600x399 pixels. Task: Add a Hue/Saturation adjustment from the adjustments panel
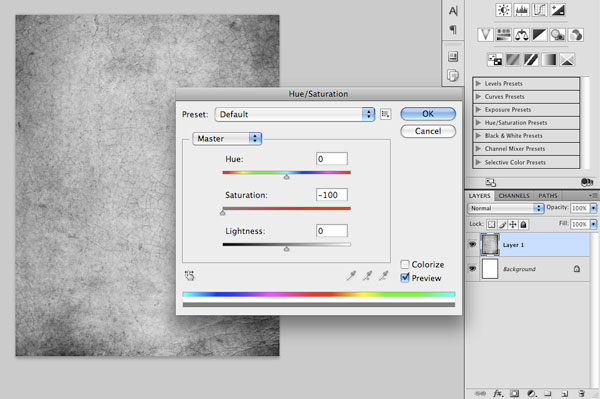(x=504, y=35)
